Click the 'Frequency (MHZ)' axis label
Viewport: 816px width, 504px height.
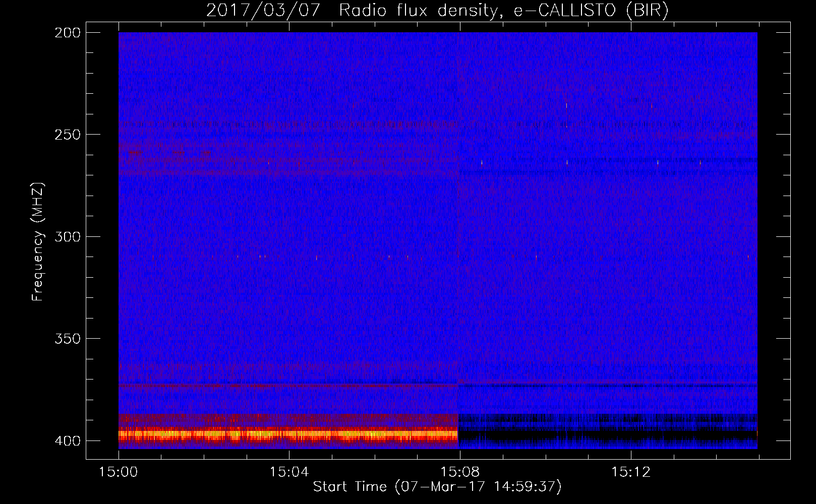coord(38,242)
